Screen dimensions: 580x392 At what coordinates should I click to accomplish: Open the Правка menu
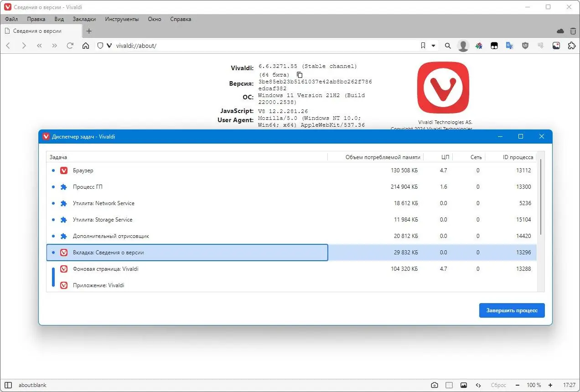[36, 19]
